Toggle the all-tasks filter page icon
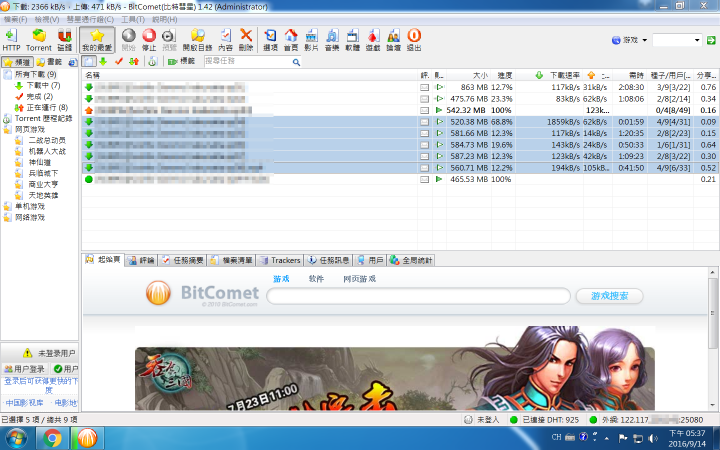This screenshot has width=720, height=450. click(89, 61)
